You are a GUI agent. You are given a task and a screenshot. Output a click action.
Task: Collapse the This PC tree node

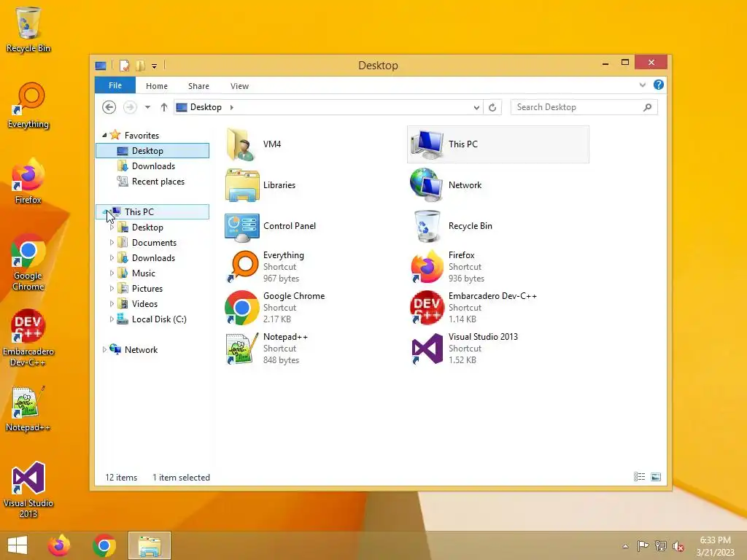(104, 212)
